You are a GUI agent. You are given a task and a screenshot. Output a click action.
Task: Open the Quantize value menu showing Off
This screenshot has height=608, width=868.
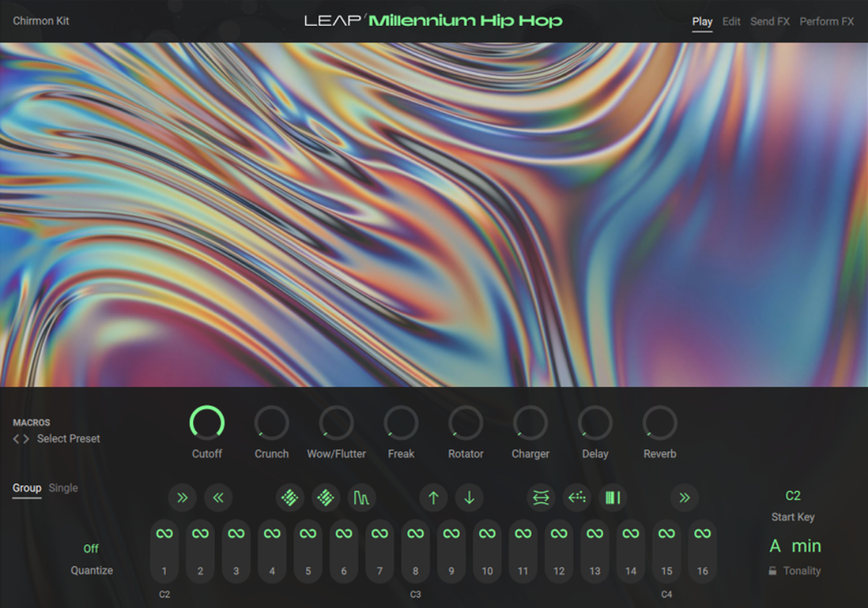tap(91, 549)
